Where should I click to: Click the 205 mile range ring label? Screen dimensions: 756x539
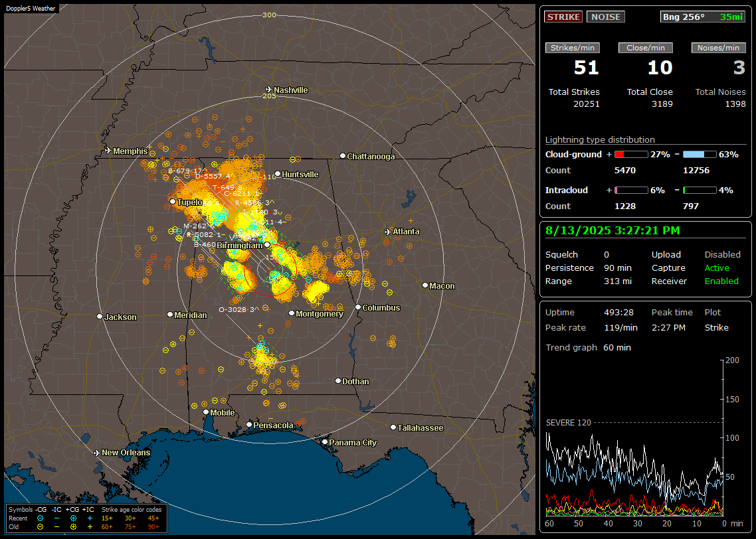tap(269, 96)
